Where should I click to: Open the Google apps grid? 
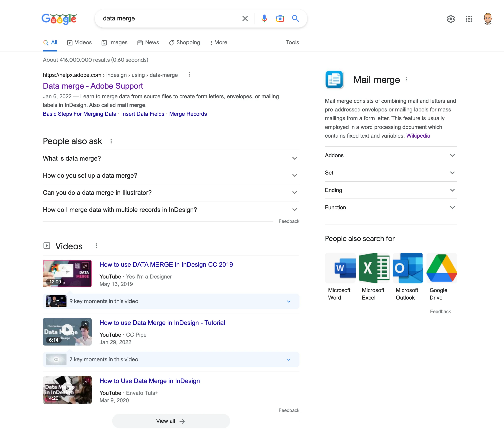(x=469, y=19)
